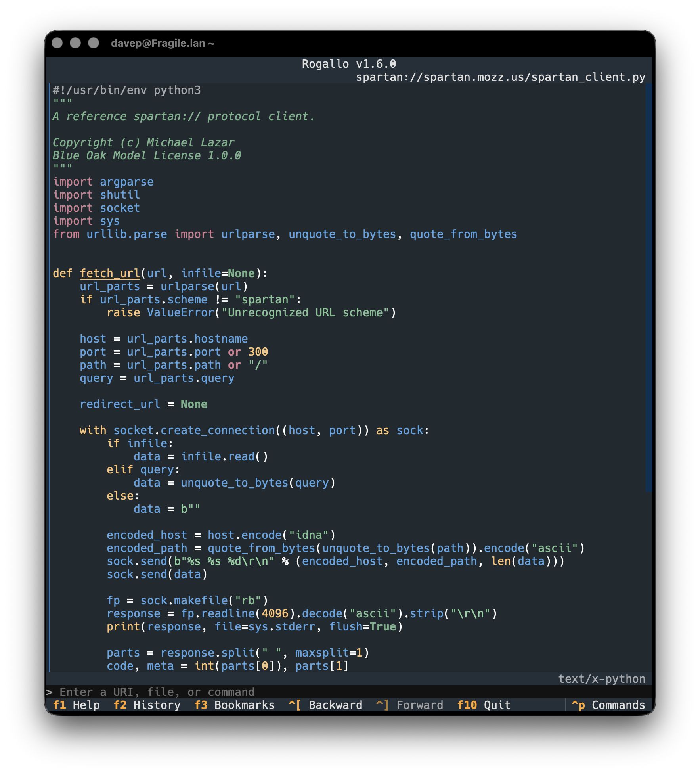Open Help with the f1 footer key
Viewport: 700px width, 774px height.
76,705
